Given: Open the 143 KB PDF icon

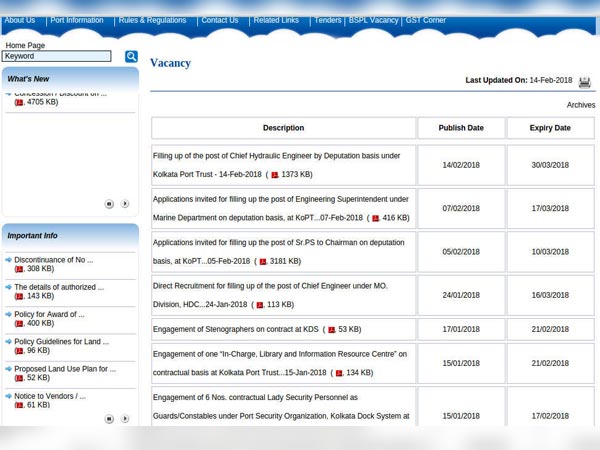Looking at the screenshot, I should pos(19,296).
